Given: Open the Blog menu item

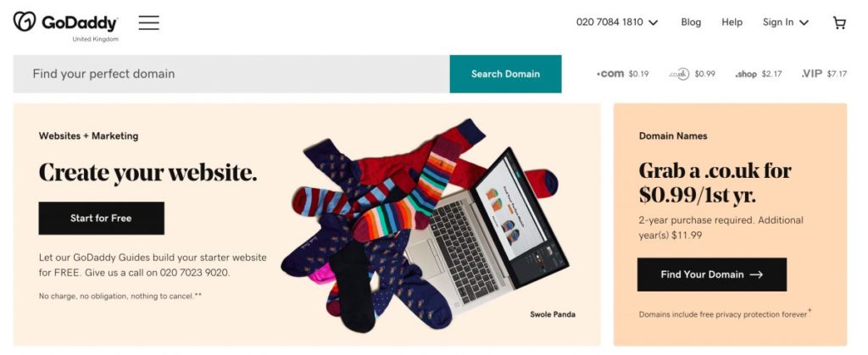Looking at the screenshot, I should (691, 22).
